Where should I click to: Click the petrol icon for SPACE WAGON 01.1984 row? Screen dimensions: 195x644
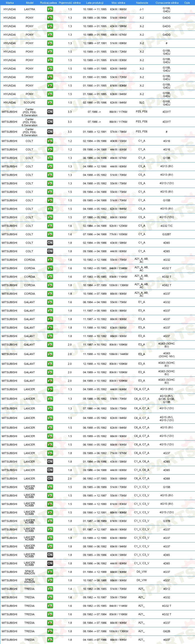(50, 572)
